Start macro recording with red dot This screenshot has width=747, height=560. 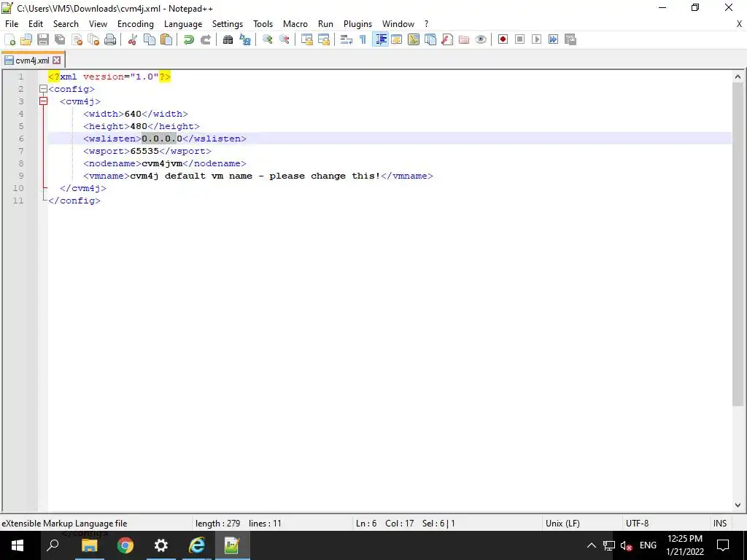503,39
